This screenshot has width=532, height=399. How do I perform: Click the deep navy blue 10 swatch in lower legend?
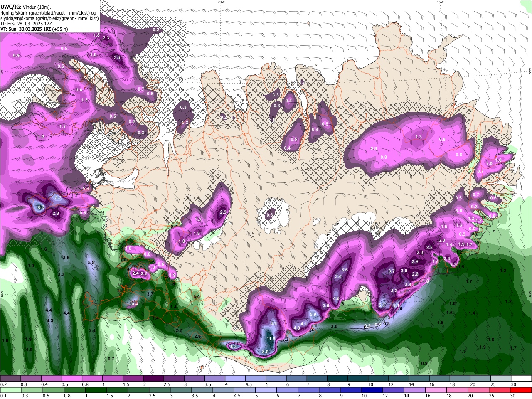372,390
